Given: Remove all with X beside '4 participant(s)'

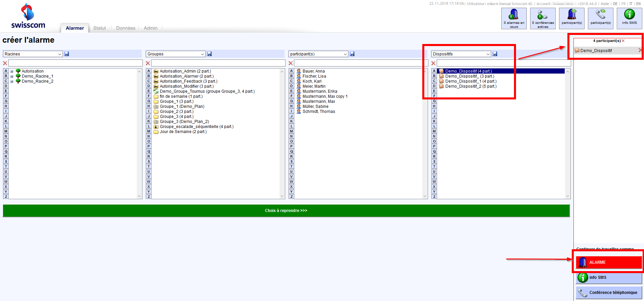Looking at the screenshot, I should coord(623,41).
